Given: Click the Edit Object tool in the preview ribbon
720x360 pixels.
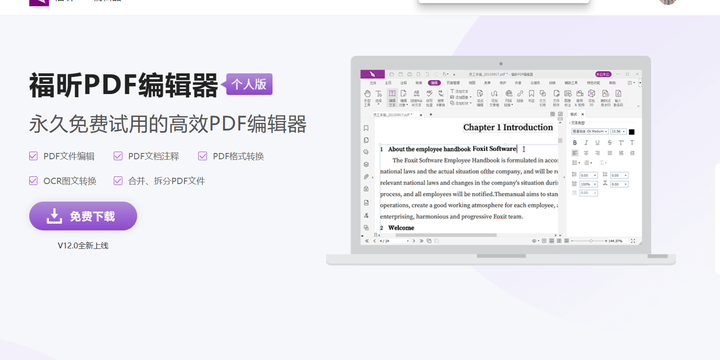Looking at the screenshot, I should click(404, 98).
